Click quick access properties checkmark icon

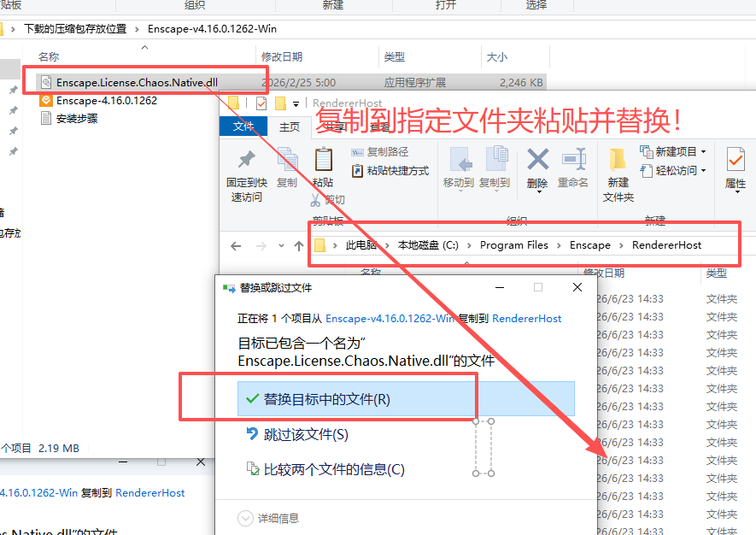[261, 103]
